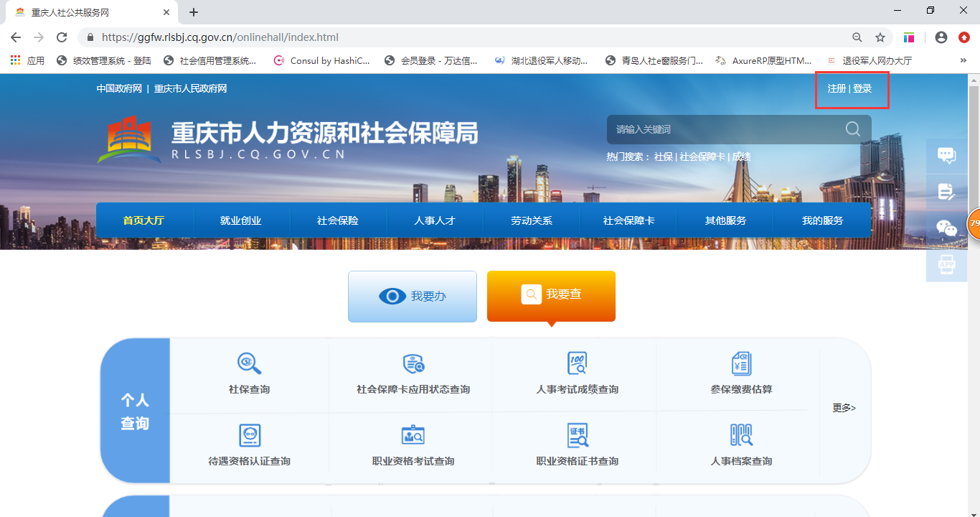The image size is (980, 517).
Task: Open the 应用 apps grid shortcut
Action: click(28, 61)
